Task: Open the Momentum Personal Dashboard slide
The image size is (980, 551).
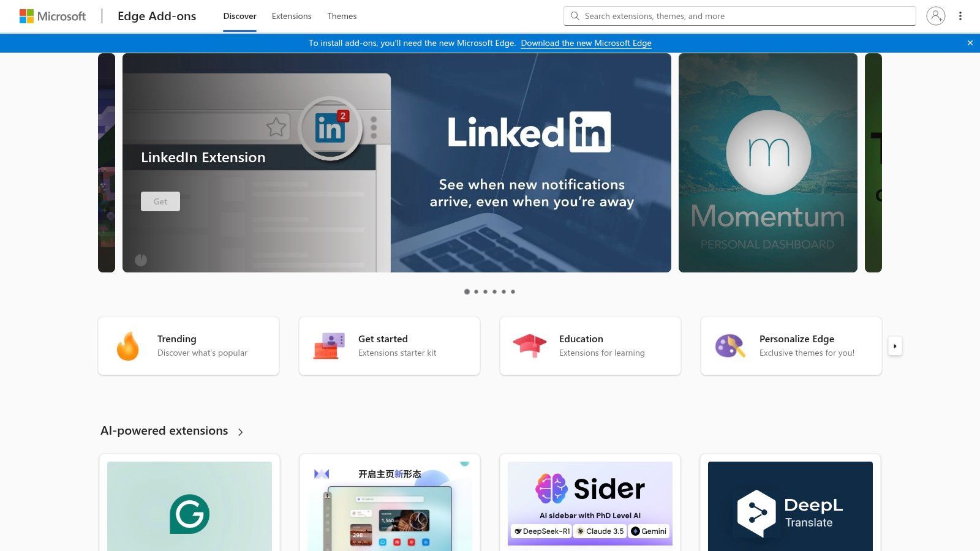Action: [x=768, y=163]
